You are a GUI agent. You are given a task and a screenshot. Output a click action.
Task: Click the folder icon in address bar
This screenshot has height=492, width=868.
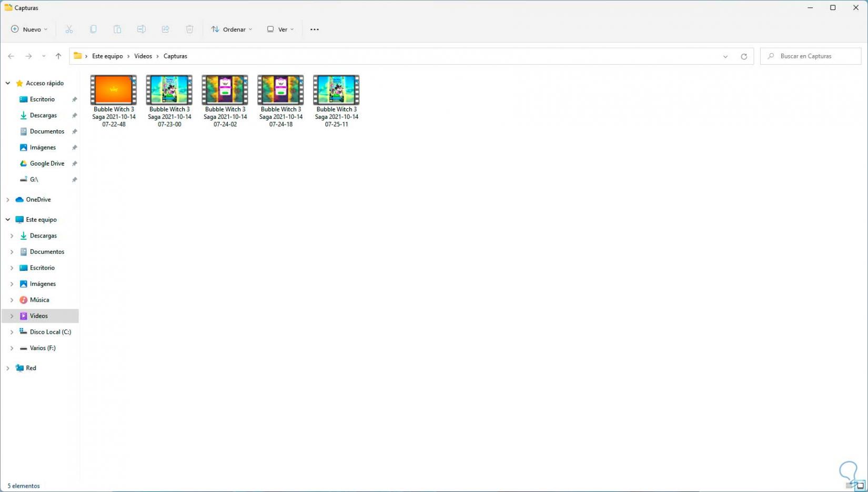pos(78,56)
